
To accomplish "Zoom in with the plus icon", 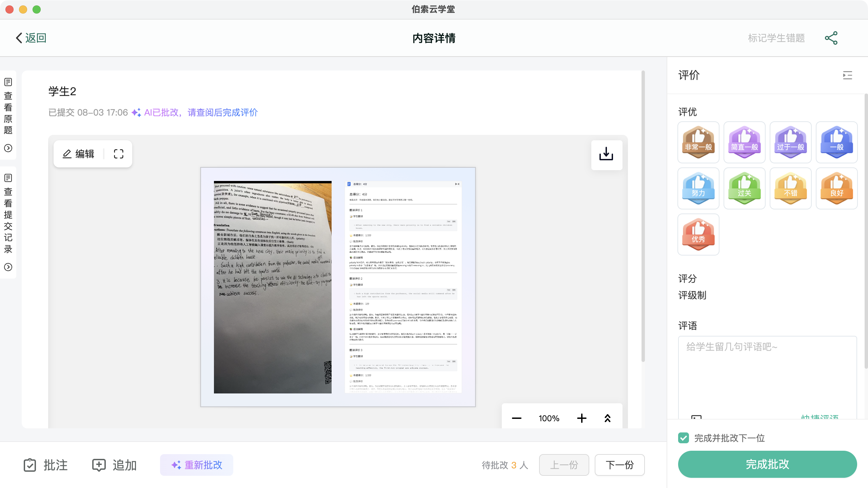I will click(581, 418).
